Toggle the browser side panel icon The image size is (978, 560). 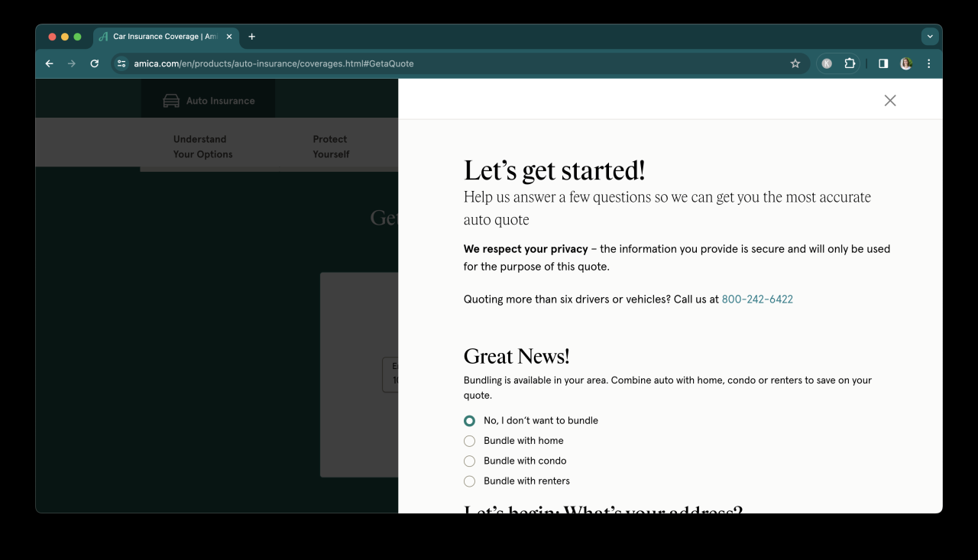(883, 63)
